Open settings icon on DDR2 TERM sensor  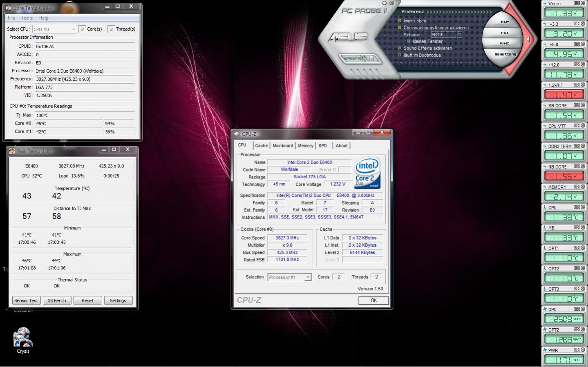pyautogui.click(x=576, y=146)
